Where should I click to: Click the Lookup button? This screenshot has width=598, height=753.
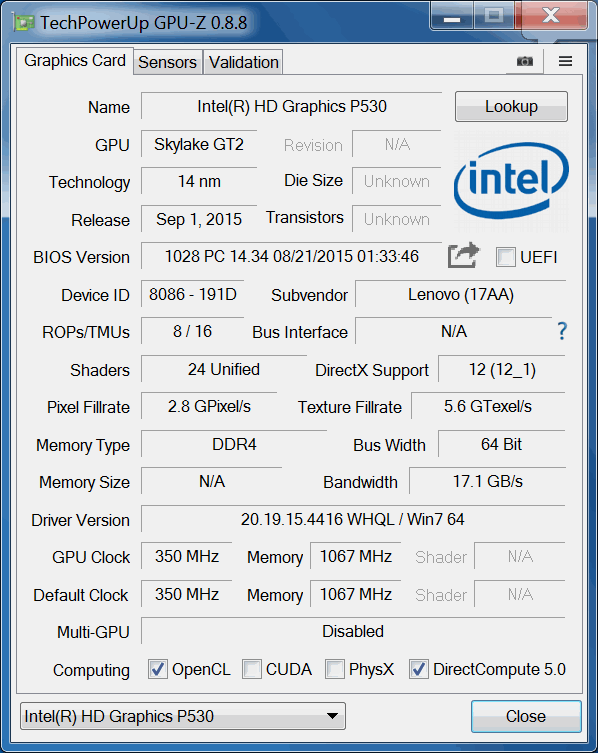(511, 107)
